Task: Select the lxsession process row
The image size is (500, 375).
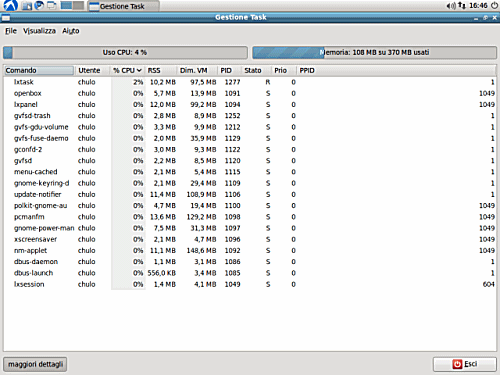Action: pyautogui.click(x=250, y=284)
